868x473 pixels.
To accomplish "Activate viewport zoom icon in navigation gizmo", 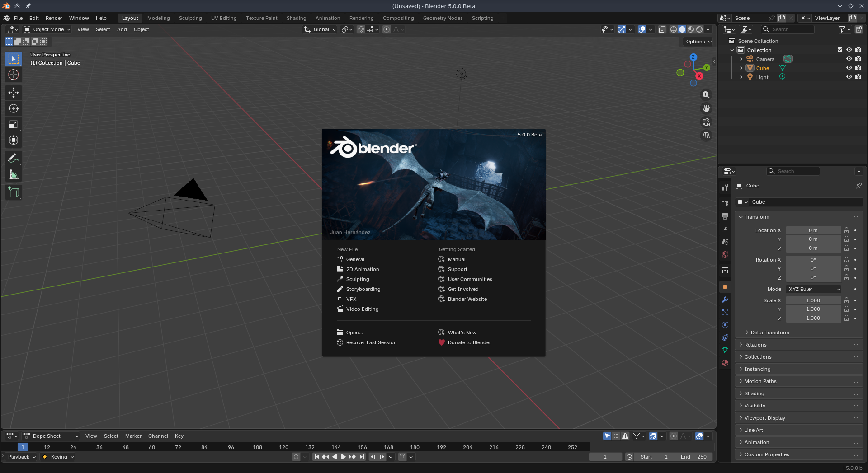I will point(706,95).
